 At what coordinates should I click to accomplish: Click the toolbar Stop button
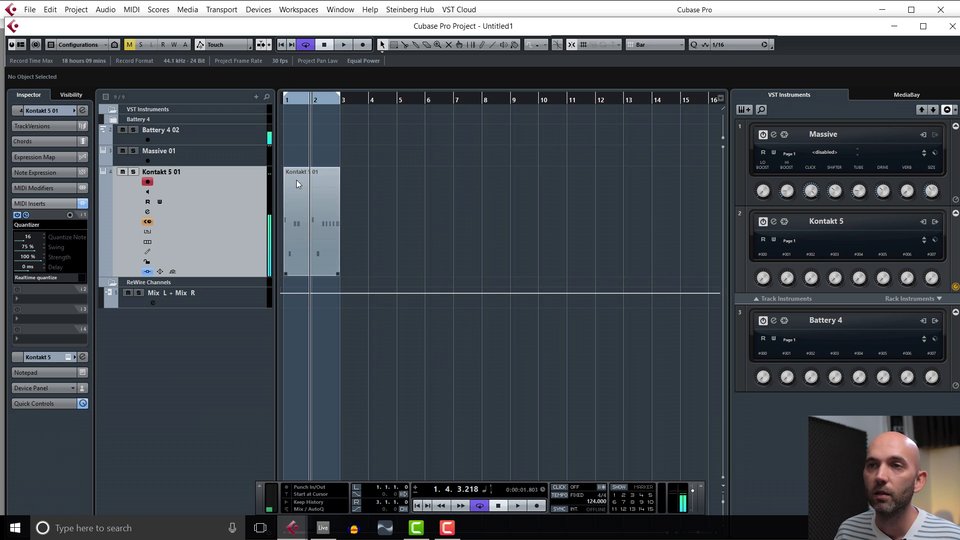click(324, 45)
